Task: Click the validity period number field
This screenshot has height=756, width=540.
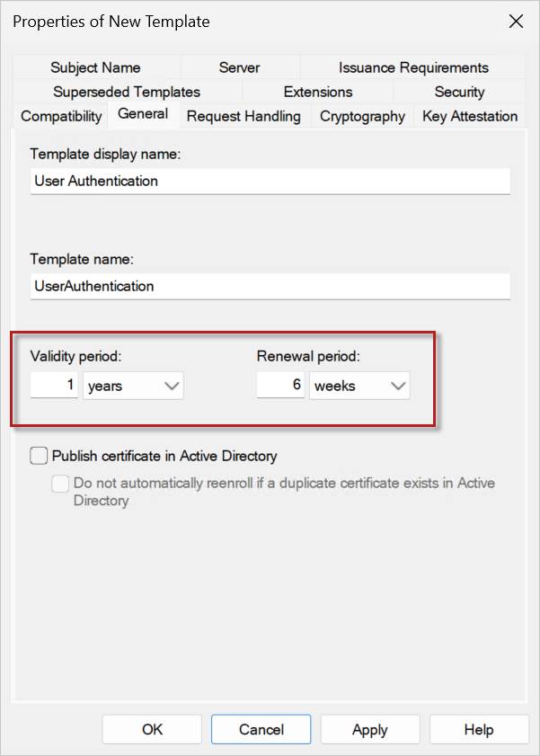Action: pos(54,385)
